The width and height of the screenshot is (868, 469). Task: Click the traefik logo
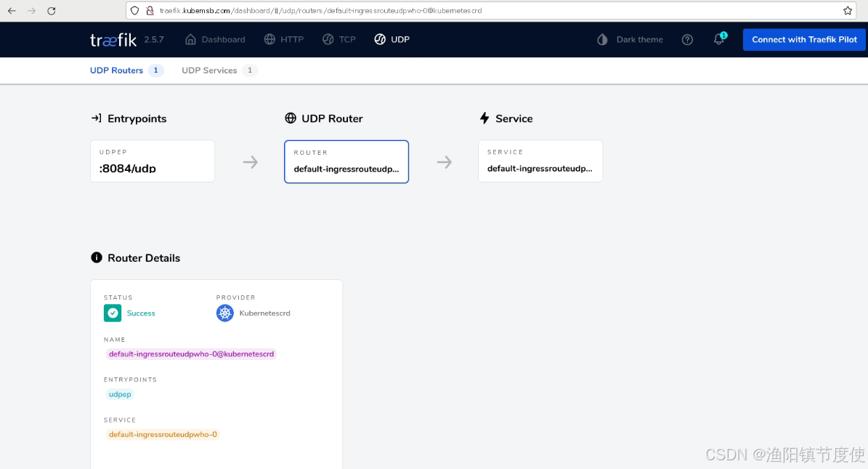(113, 39)
